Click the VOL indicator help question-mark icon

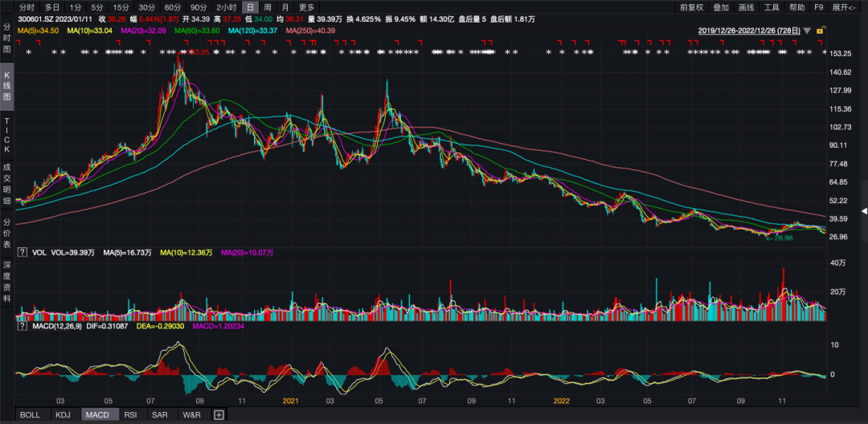(22, 252)
